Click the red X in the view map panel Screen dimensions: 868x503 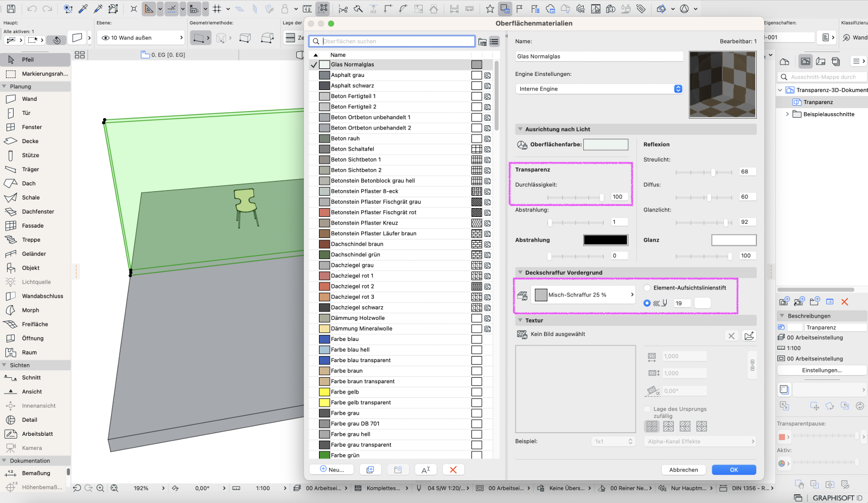tap(845, 302)
